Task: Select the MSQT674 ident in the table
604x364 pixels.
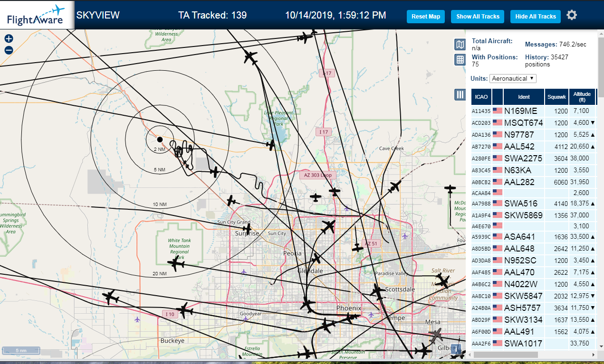Action: pos(524,123)
